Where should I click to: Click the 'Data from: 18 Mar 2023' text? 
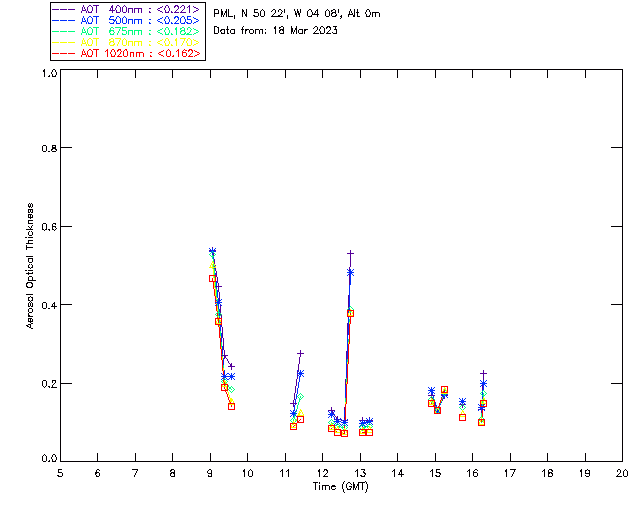coord(275,30)
